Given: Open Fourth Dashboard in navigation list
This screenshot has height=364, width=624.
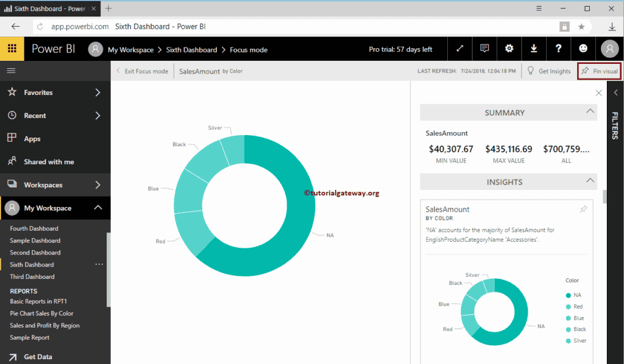Looking at the screenshot, I should click(34, 229).
